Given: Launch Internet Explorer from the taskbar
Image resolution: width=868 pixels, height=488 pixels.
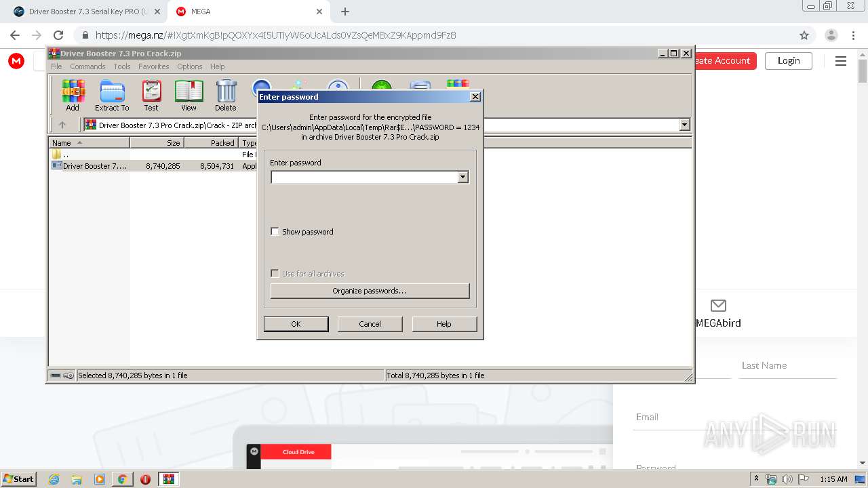Looking at the screenshot, I should coord(54,479).
